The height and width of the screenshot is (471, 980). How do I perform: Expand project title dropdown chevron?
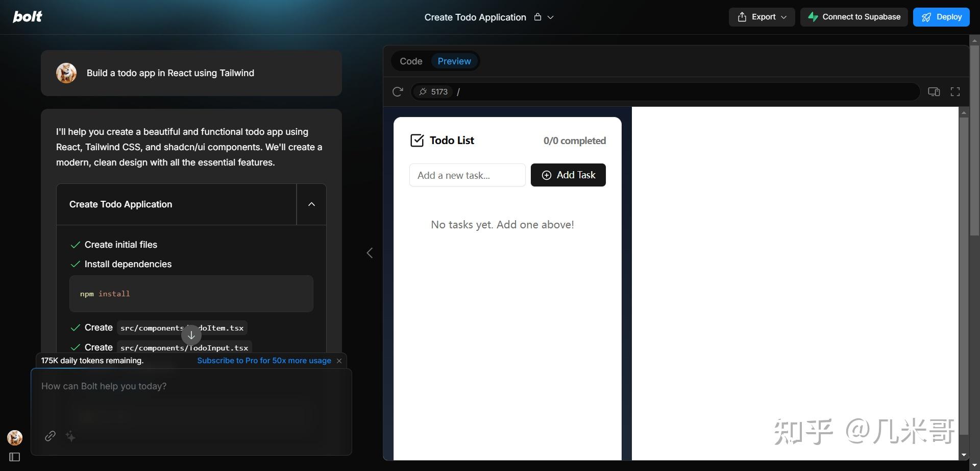pyautogui.click(x=551, y=17)
